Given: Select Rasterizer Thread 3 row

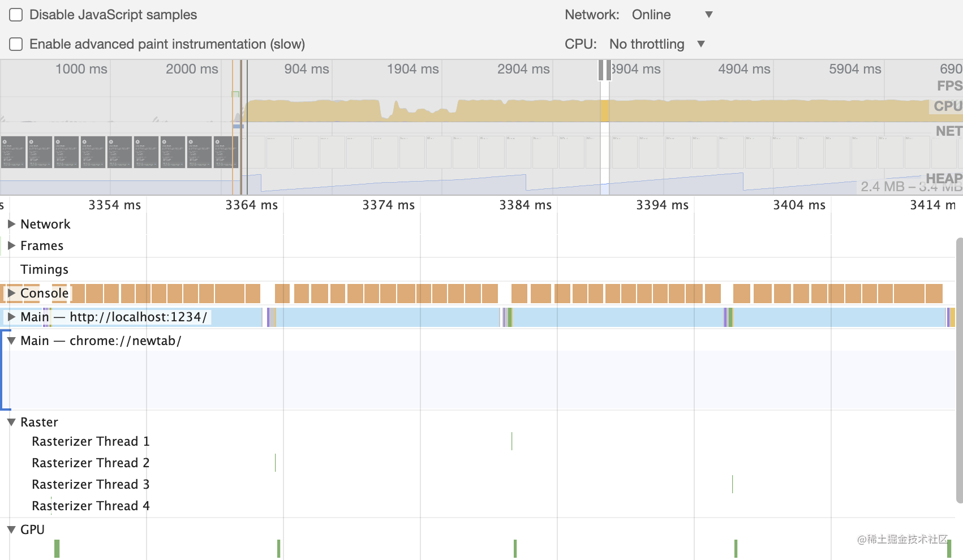Looking at the screenshot, I should [x=91, y=484].
